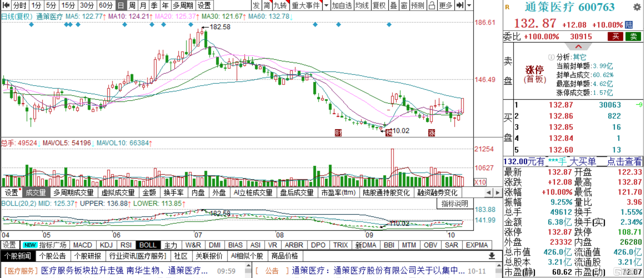The width and height of the screenshot is (644, 278).
Task: Switch to the 分时 intraday view
Action: click(20, 5)
